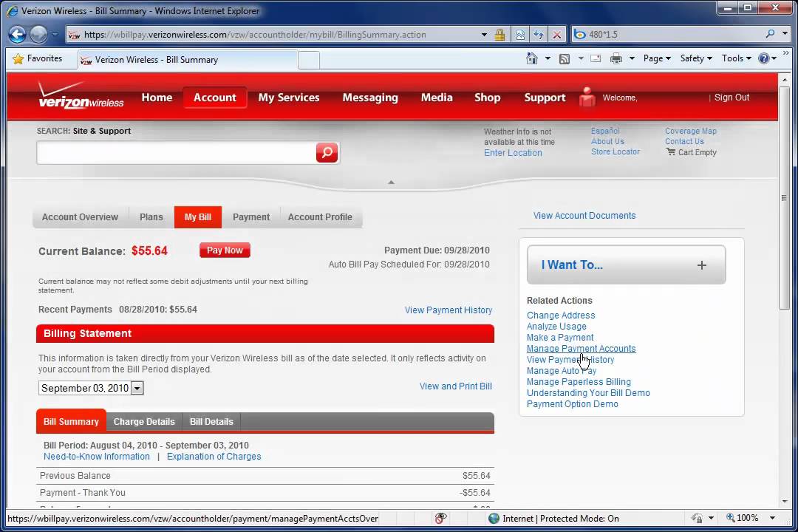Click in the Site & Support search field
798x532 pixels.
[177, 153]
